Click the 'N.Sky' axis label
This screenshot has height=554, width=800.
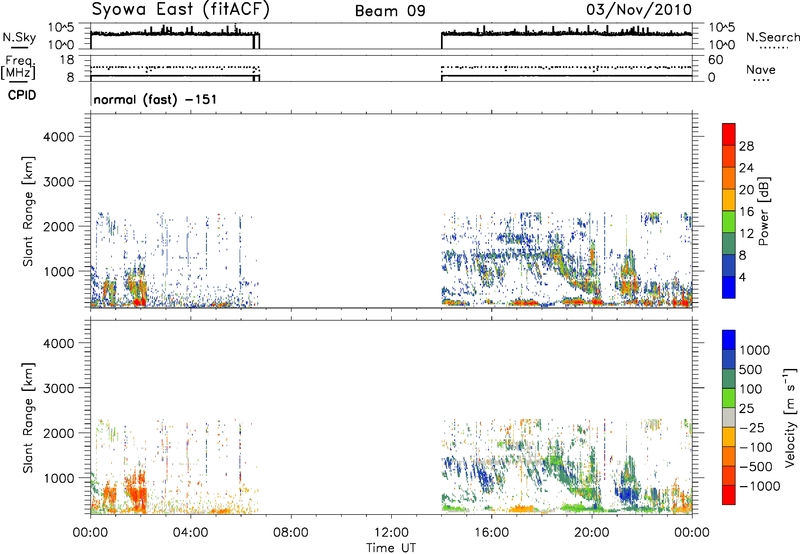pyautogui.click(x=19, y=37)
